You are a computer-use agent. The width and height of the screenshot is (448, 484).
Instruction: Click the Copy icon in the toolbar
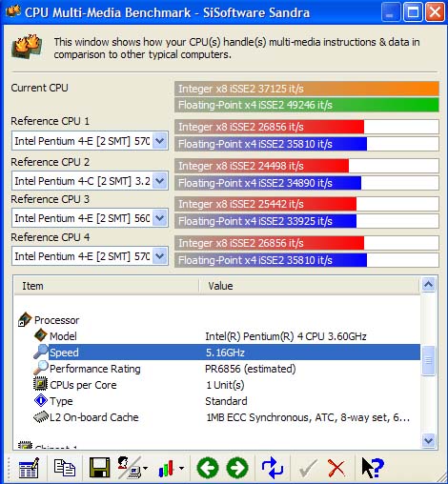coord(65,468)
